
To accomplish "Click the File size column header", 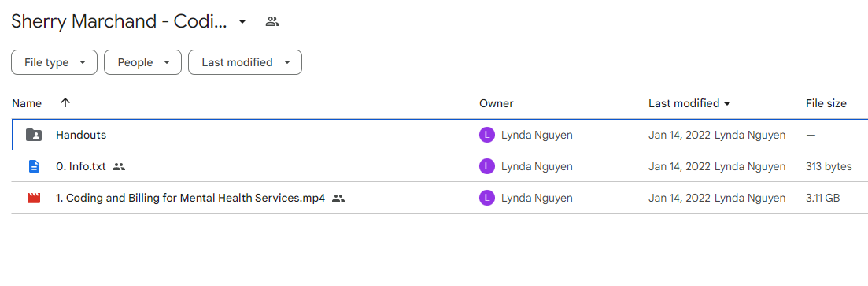I will pyautogui.click(x=826, y=104).
